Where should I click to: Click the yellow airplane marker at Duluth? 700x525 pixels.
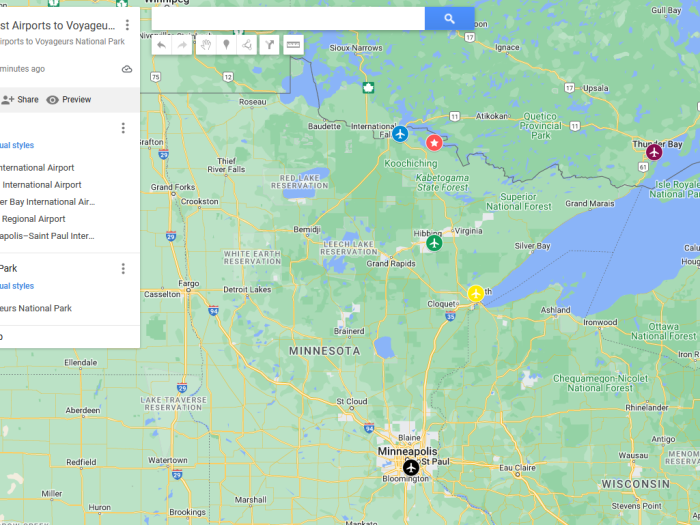[x=476, y=294]
